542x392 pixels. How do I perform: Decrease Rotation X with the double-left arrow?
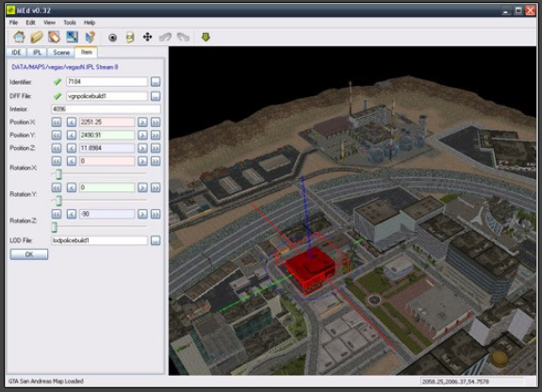coord(57,161)
